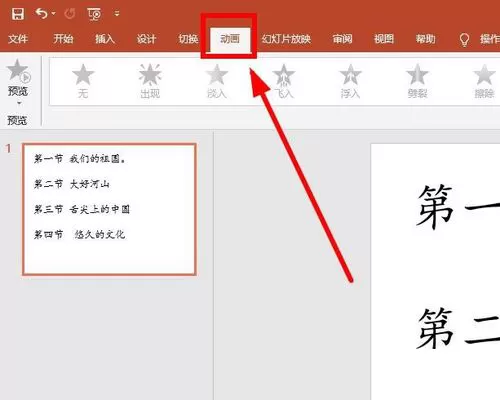The image size is (500, 400).
Task: Open the 帮助 tab
Action: (x=425, y=39)
